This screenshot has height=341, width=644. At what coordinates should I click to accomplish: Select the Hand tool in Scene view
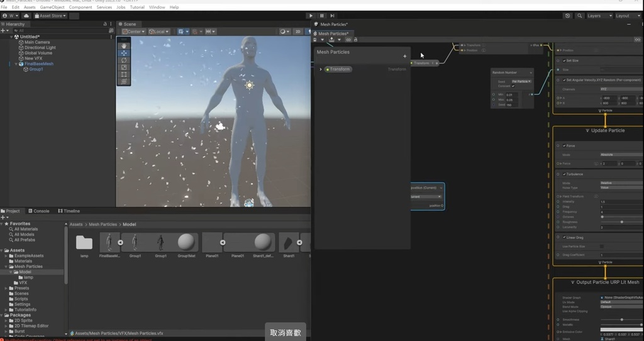coord(124,46)
